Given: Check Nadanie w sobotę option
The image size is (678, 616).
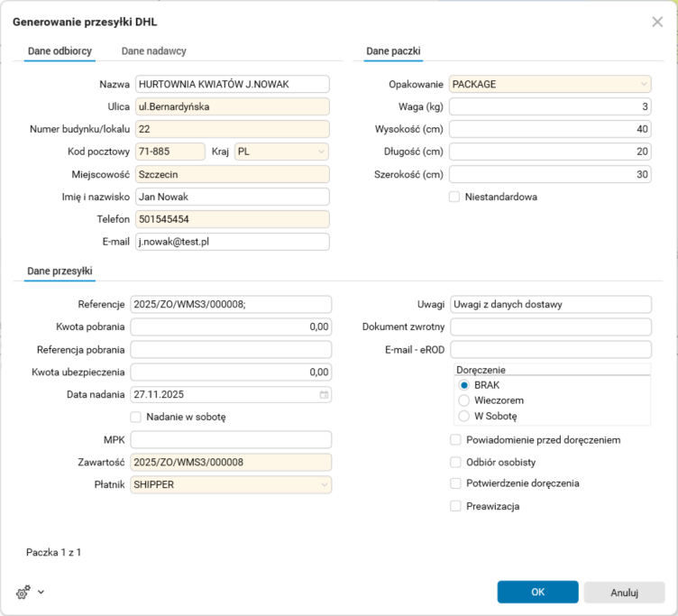Looking at the screenshot, I should 137,417.
